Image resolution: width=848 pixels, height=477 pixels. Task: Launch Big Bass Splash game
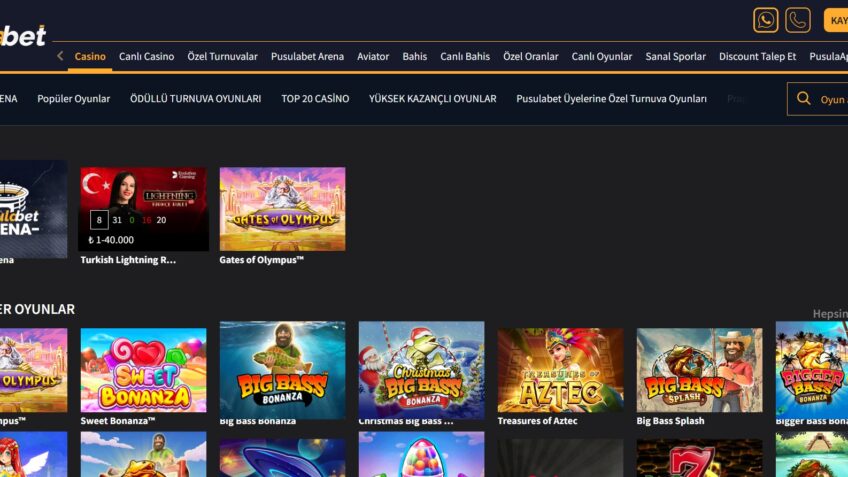(699, 370)
